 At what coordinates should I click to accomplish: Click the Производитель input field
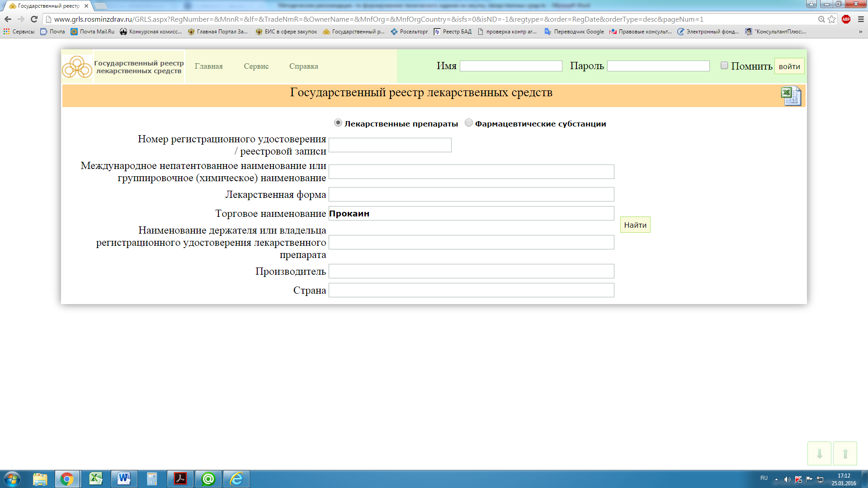coord(471,271)
